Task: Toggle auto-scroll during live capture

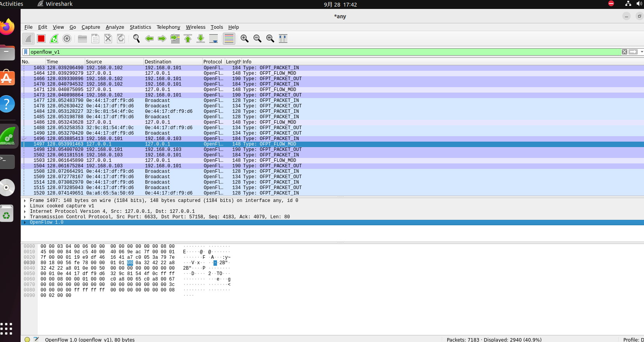Action: click(x=213, y=39)
